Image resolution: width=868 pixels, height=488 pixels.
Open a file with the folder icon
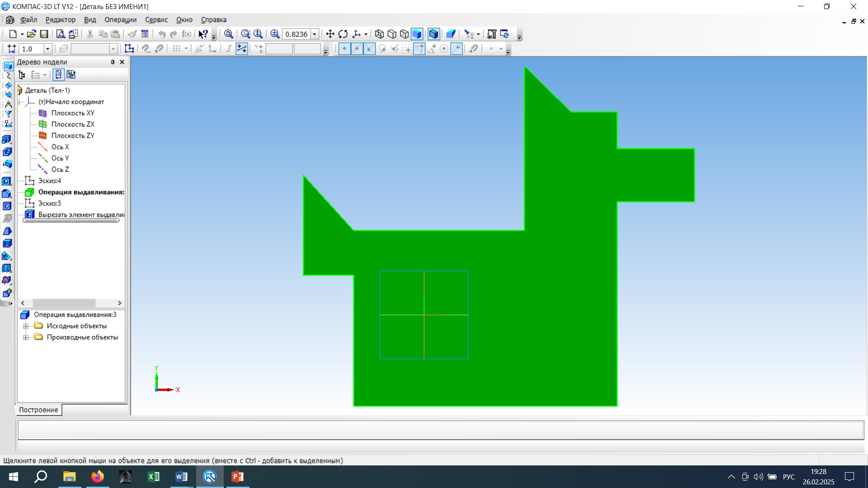tap(31, 34)
